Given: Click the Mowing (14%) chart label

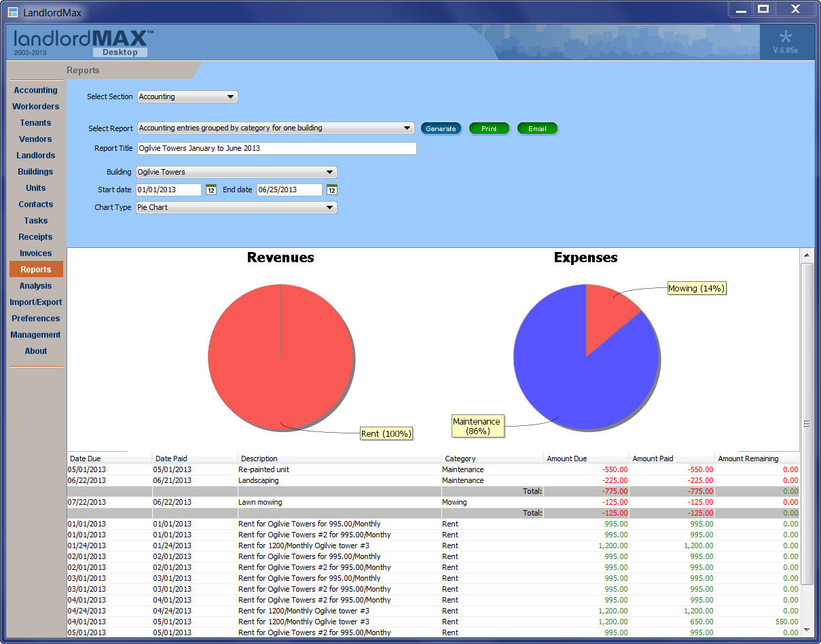Looking at the screenshot, I should point(697,289).
